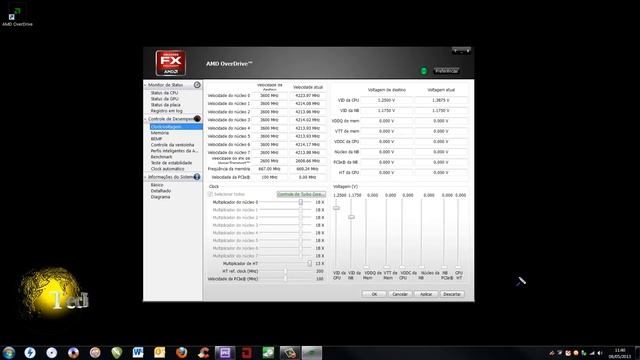This screenshot has height=360, width=640.
Task: Open the Memória page
Action: (160, 133)
